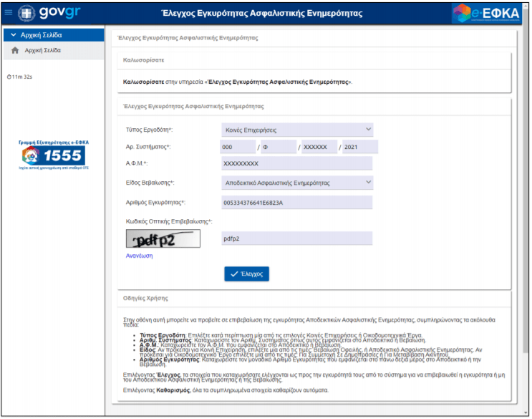Click the captcha image pdfp2
532x419 pixels.
[163, 239]
